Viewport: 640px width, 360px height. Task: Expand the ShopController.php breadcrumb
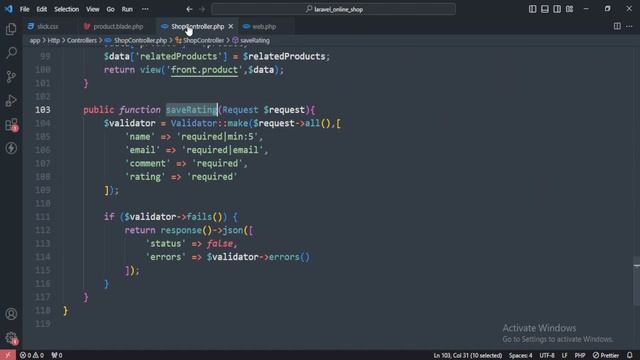136,40
